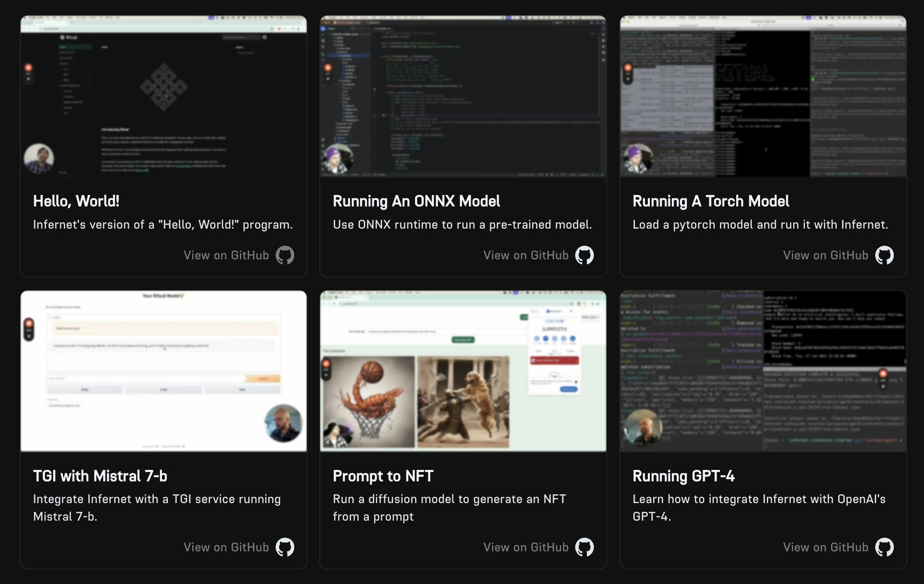The width and height of the screenshot is (924, 584).
Task: Select the Running An ONNX Model title
Action: 416,201
